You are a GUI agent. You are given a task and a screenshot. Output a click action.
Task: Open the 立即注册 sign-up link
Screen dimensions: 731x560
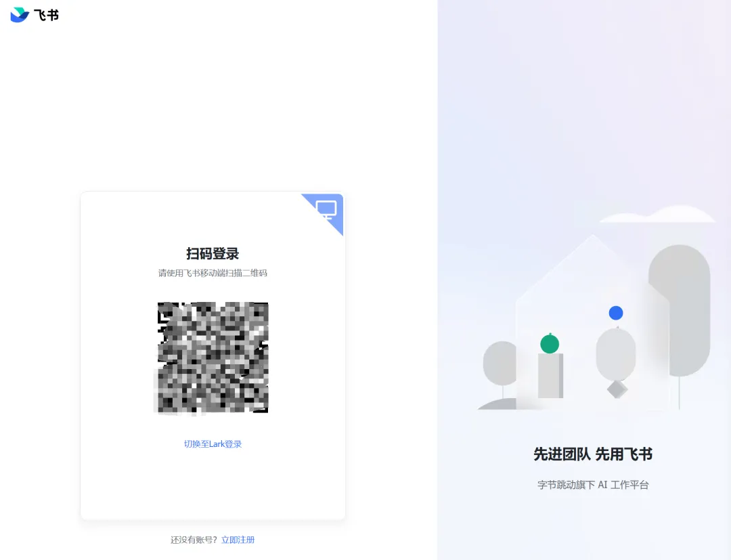pos(238,540)
